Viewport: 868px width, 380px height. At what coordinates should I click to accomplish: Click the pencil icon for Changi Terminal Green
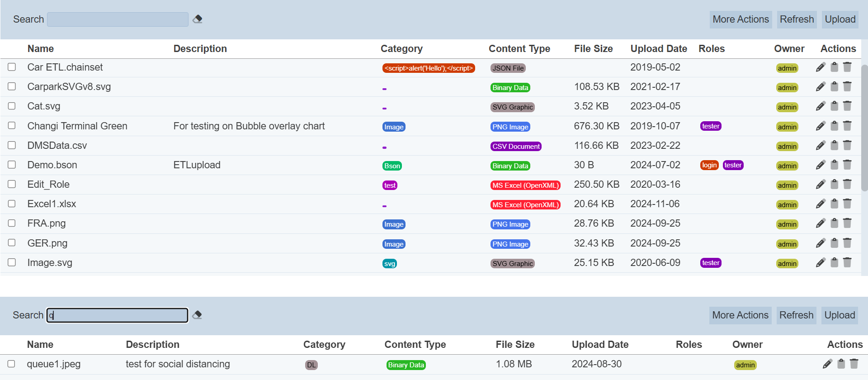pos(821,126)
